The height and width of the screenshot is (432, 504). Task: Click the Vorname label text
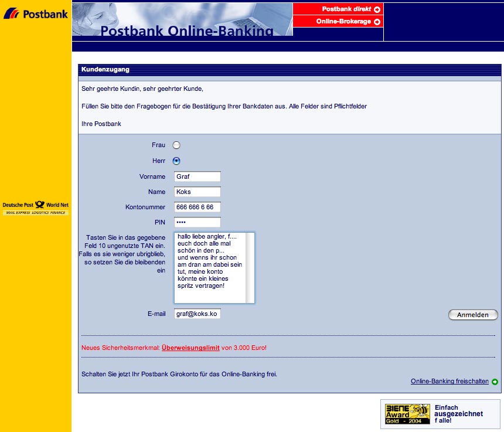pyautogui.click(x=152, y=176)
